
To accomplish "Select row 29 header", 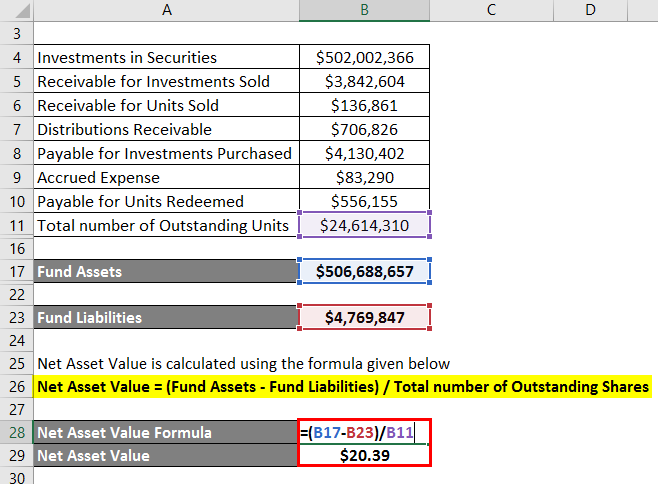I will [x=17, y=455].
